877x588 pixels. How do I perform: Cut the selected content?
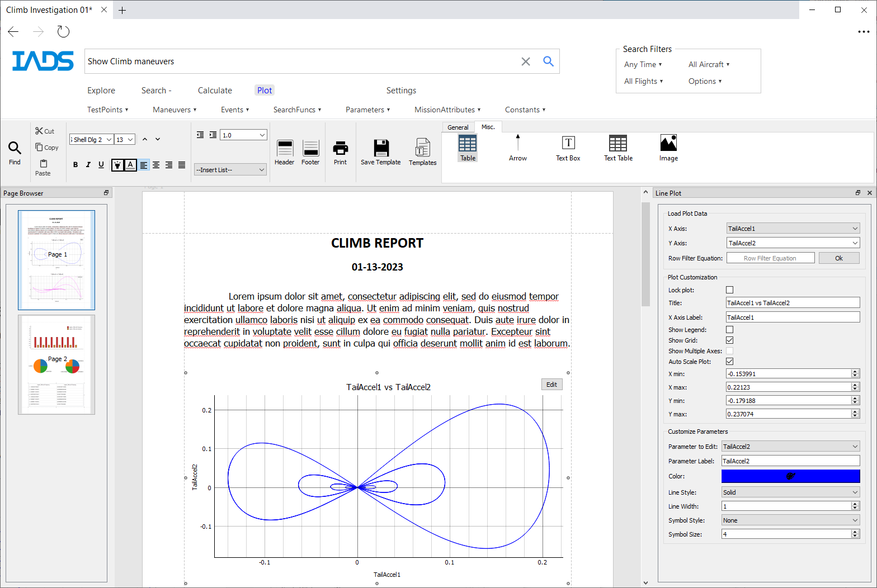[x=45, y=131]
